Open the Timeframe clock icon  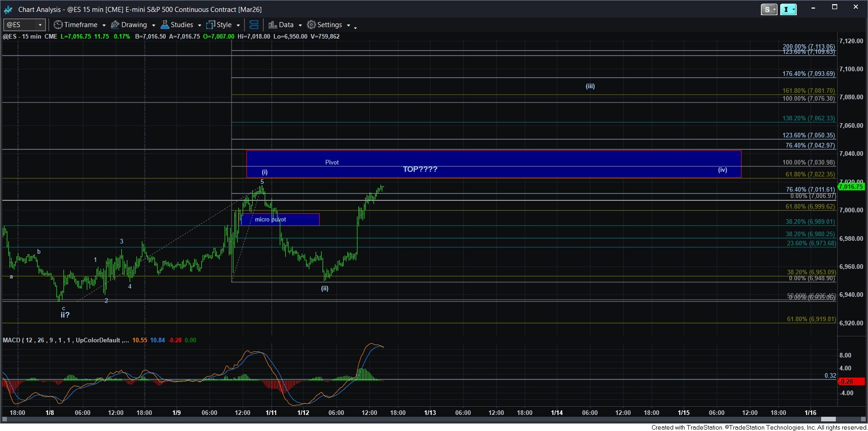click(x=58, y=25)
